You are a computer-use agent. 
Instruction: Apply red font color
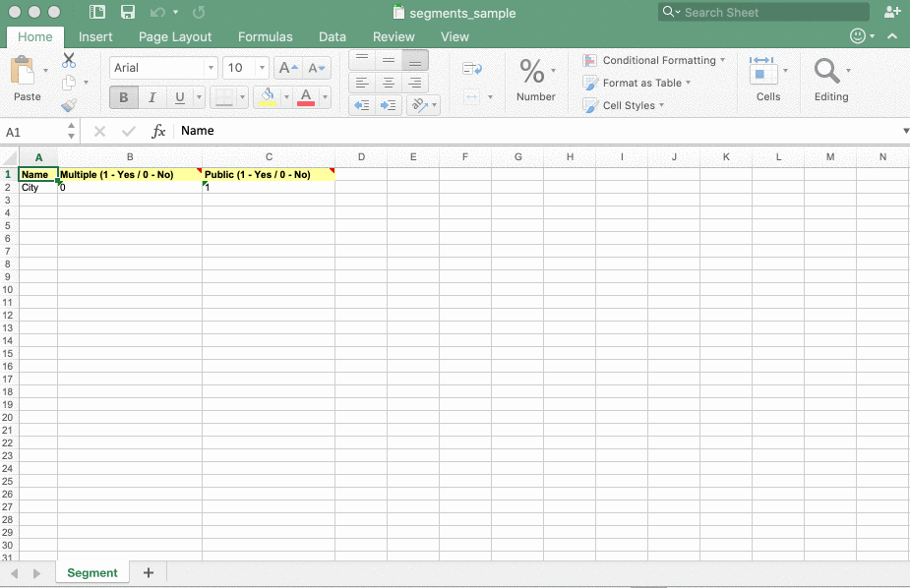tap(306, 97)
